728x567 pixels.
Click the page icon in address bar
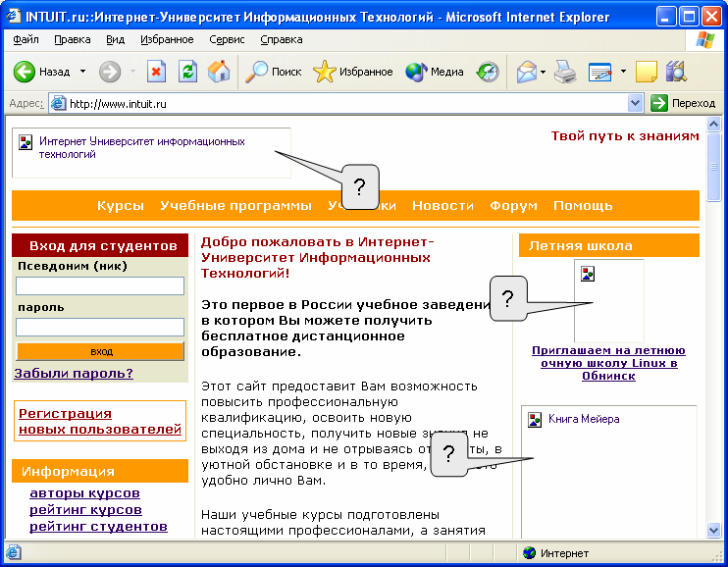pos(58,103)
